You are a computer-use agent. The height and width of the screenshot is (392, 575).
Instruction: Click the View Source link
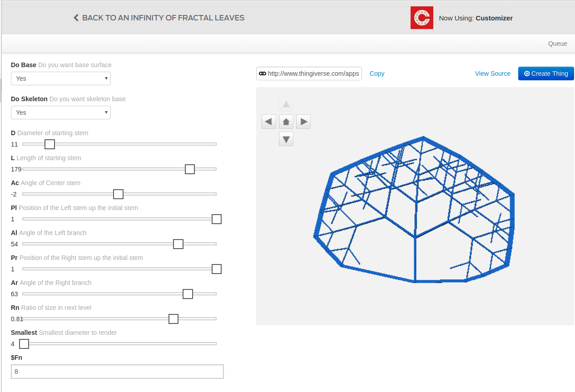pyautogui.click(x=492, y=73)
